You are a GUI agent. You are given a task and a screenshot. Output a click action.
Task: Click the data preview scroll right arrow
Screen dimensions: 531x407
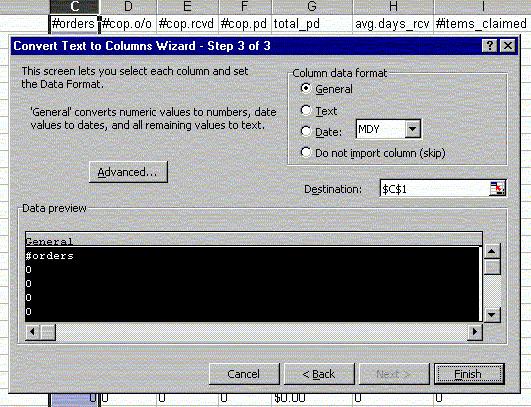474,332
